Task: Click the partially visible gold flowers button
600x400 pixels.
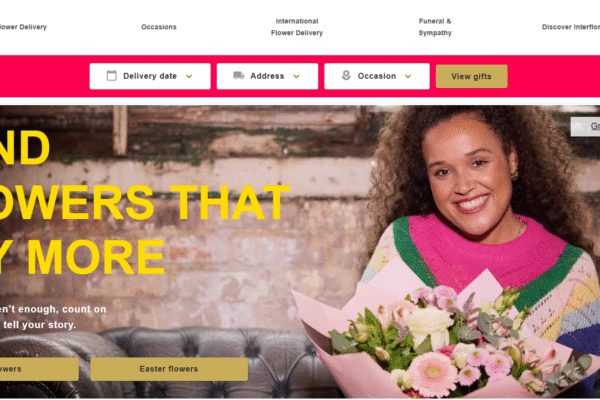Action: pos(39,369)
